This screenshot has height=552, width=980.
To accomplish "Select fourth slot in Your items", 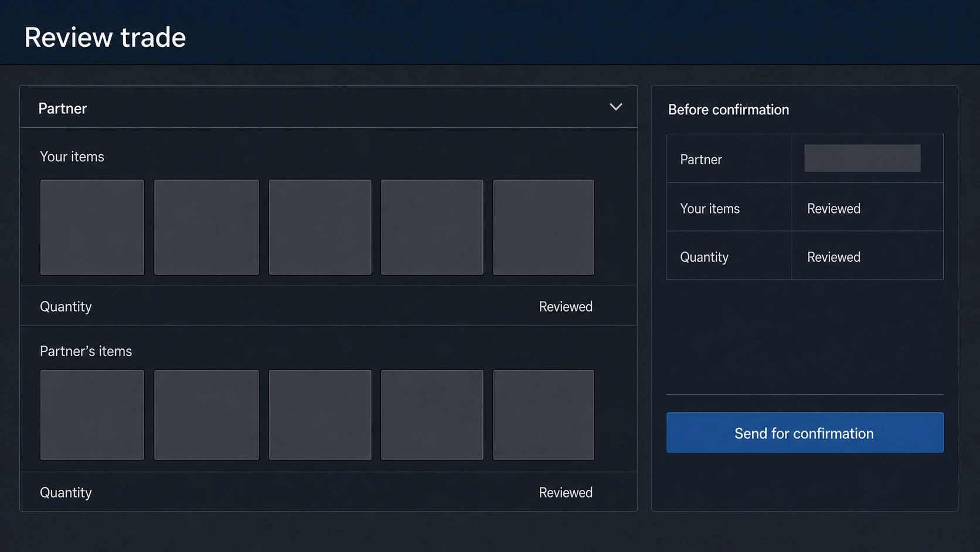I will pos(432,227).
